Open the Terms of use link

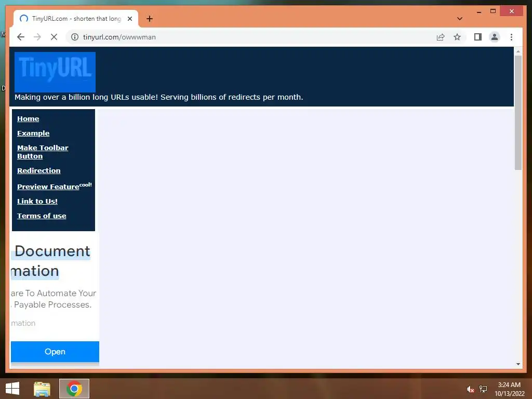[x=42, y=216]
